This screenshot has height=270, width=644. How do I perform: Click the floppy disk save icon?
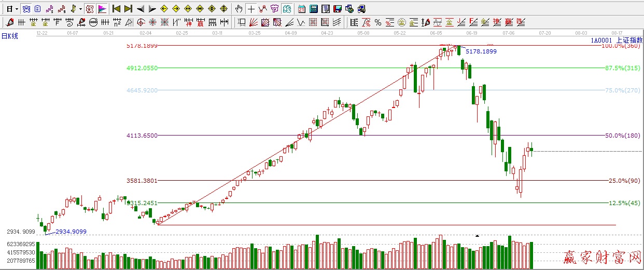coord(337,9)
